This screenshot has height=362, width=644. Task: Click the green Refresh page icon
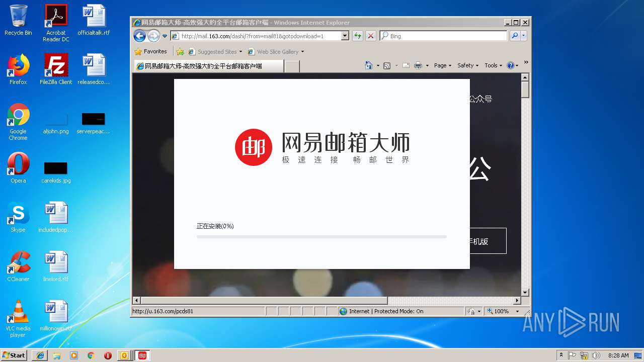pos(357,36)
